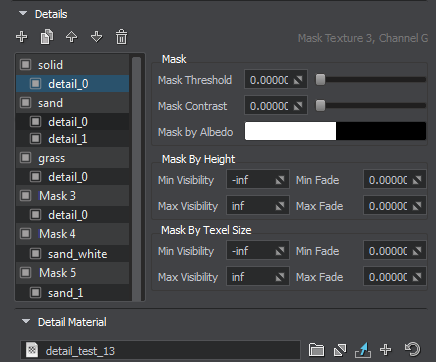
Task: Open folder to load detail material
Action: click(x=316, y=350)
